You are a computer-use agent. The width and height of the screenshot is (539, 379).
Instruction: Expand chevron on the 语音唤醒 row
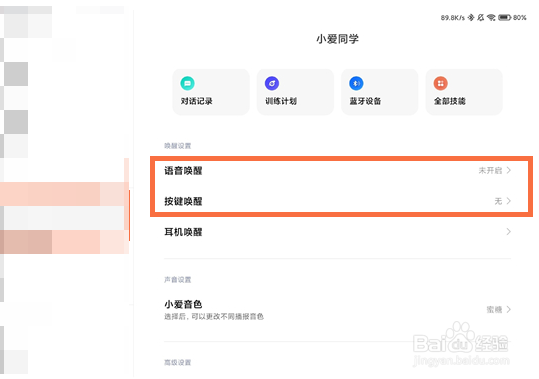coord(509,170)
